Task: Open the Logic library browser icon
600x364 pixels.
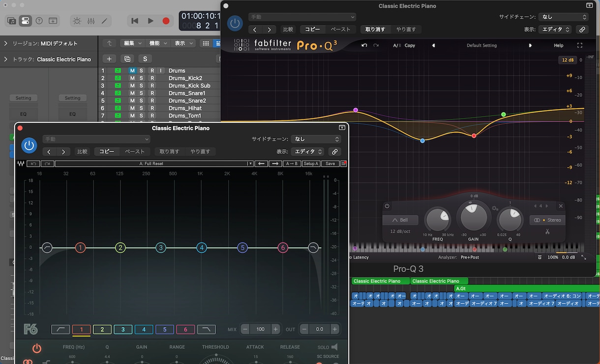Action: pos(11,21)
